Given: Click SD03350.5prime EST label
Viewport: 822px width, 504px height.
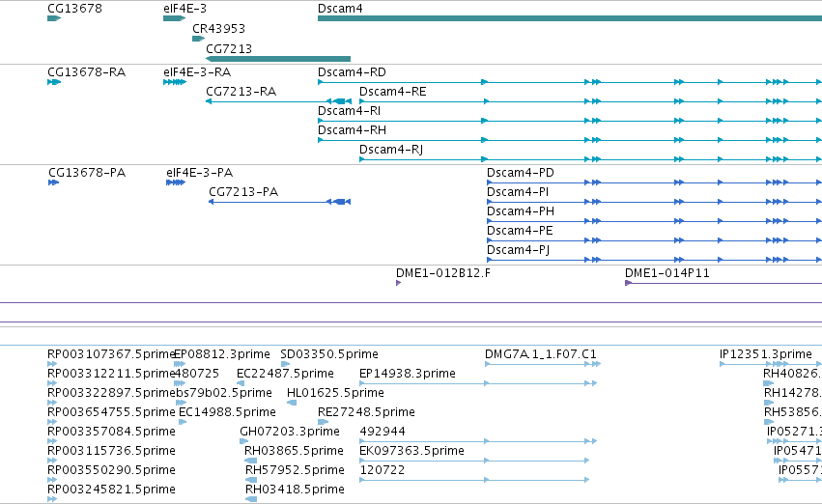Looking at the screenshot, I should (x=329, y=354).
